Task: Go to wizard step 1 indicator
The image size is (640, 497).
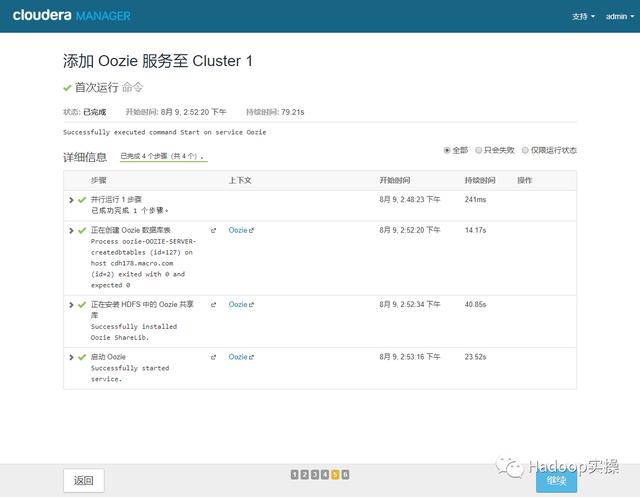Action: click(x=294, y=475)
